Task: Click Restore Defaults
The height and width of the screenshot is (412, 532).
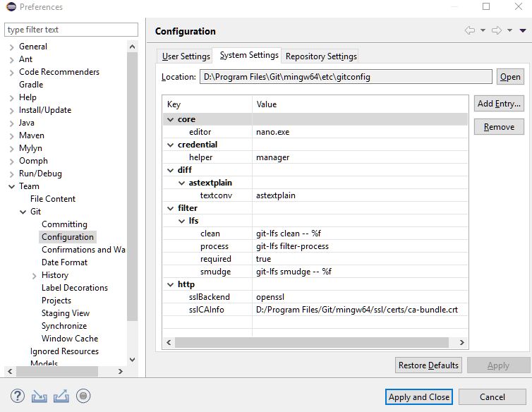Action: click(x=428, y=365)
